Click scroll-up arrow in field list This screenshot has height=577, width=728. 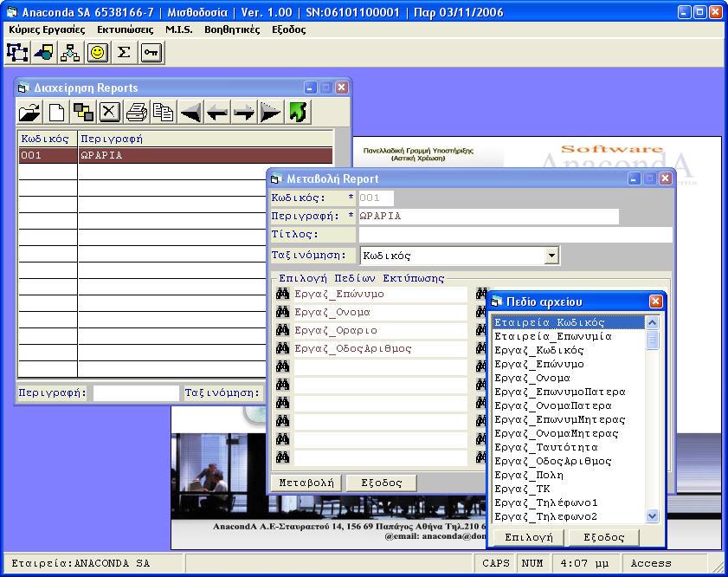652,322
